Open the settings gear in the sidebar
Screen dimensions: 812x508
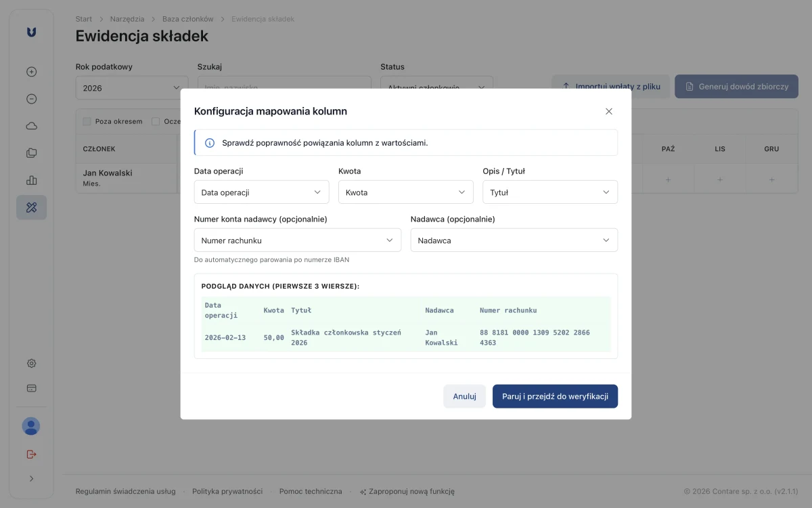coord(31,364)
